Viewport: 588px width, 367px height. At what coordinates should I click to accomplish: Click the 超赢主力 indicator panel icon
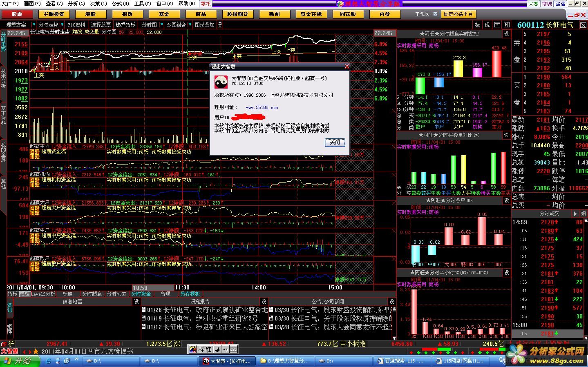tap(35, 154)
